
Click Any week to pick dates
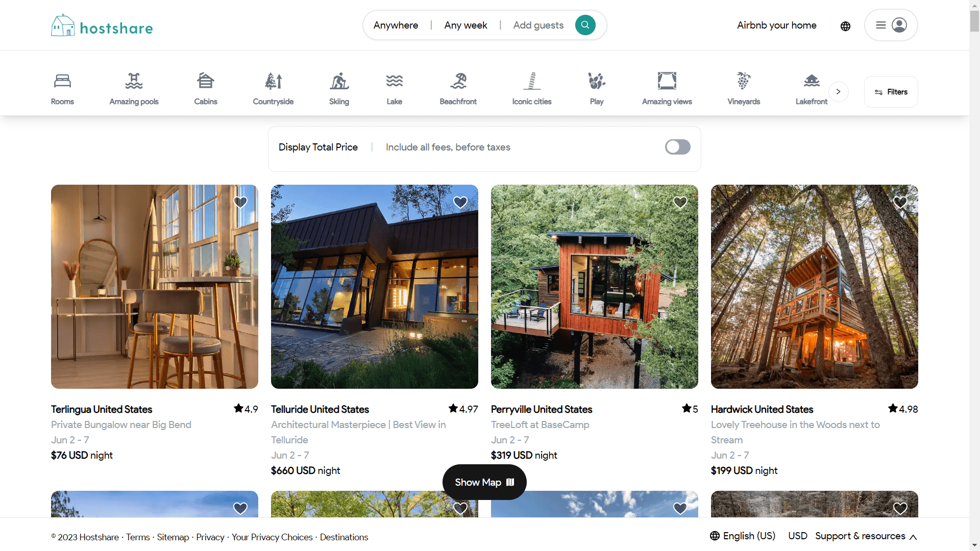[x=465, y=24]
